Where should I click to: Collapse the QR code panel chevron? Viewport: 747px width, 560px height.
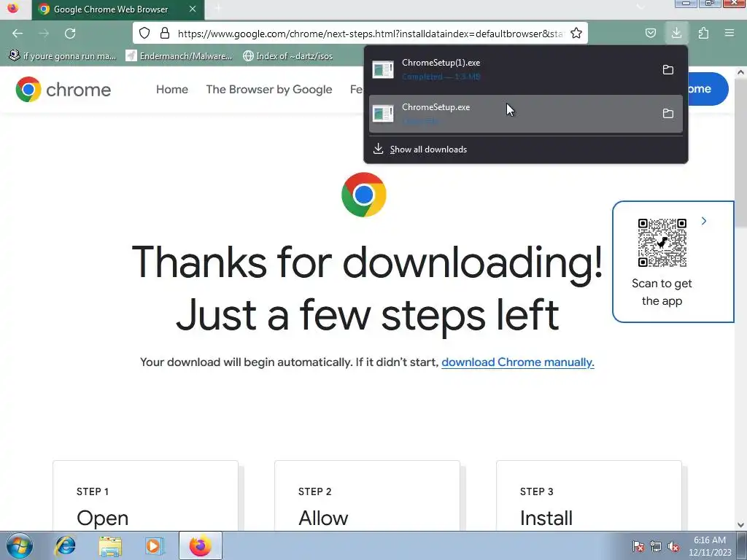click(704, 221)
